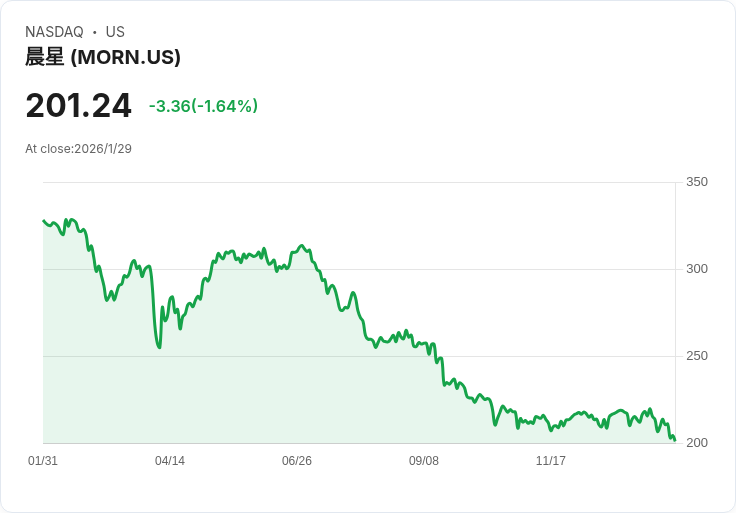The height and width of the screenshot is (513, 736).
Task: Click the 01/31 date axis label
Action: [43, 460]
